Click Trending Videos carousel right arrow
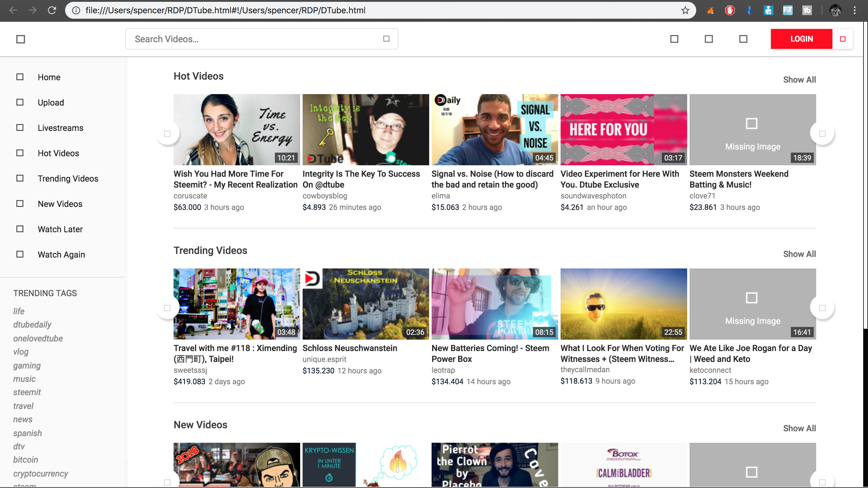Image resolution: width=868 pixels, height=488 pixels. pos(822,308)
